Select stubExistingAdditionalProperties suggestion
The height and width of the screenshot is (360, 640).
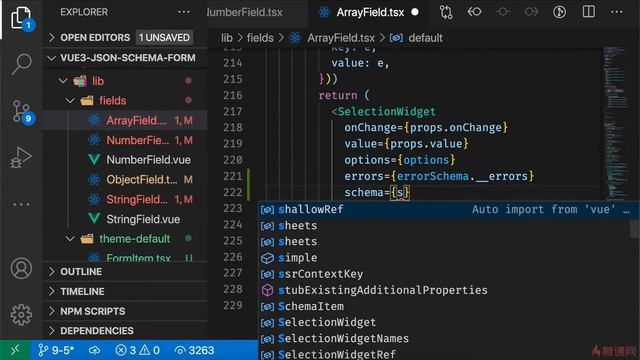[x=445, y=290]
